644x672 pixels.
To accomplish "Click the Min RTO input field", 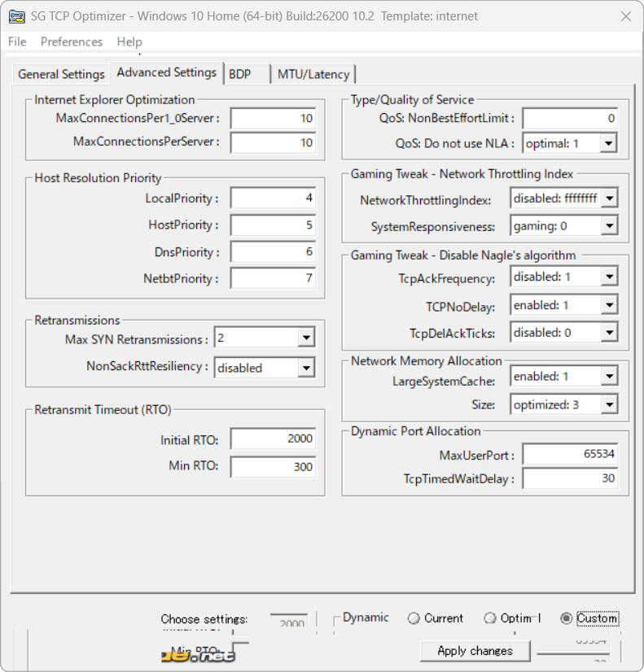I will [x=273, y=467].
